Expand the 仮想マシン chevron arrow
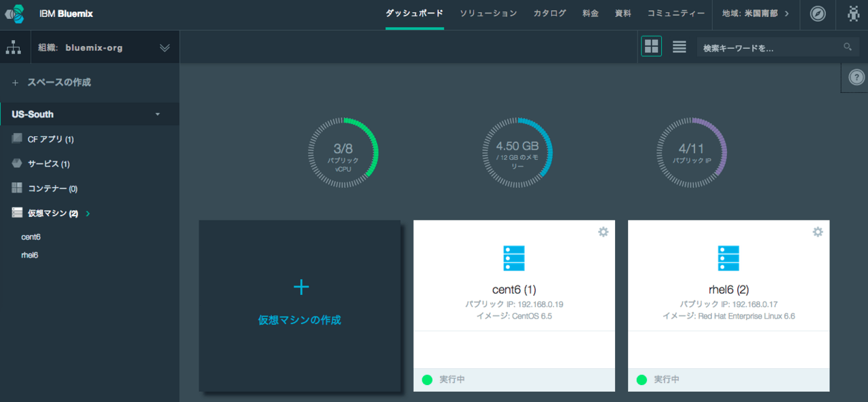 pyautogui.click(x=88, y=214)
